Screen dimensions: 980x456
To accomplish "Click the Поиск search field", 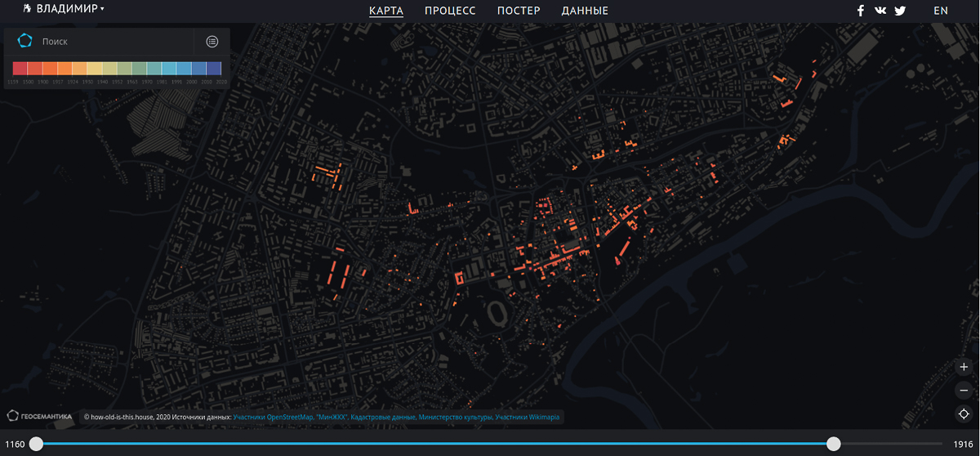I will pyautogui.click(x=114, y=41).
